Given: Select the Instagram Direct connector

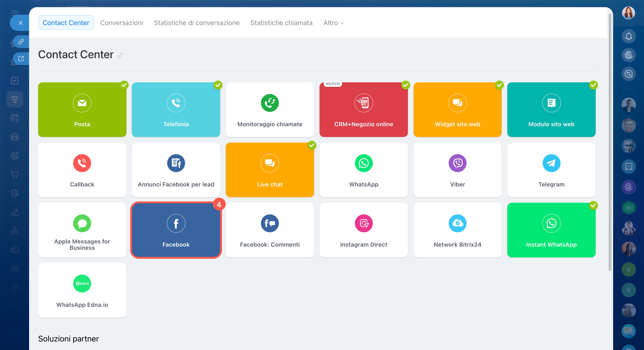Looking at the screenshot, I should [363, 230].
